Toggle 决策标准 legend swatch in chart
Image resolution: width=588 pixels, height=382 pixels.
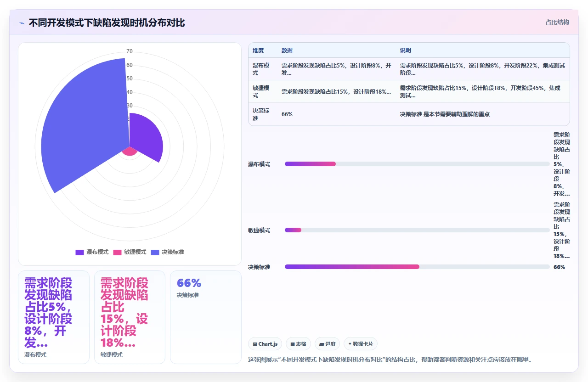point(155,252)
